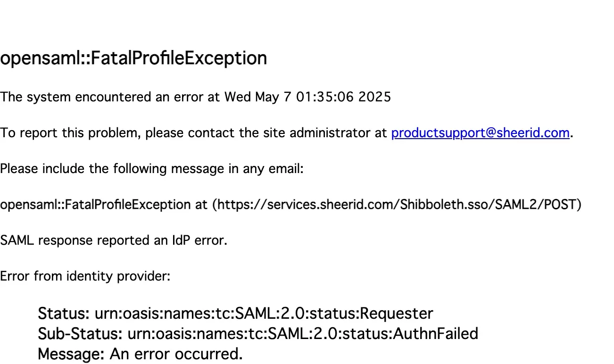The height and width of the screenshot is (364, 614).
Task: Click the bold 'Status:' label
Action: pos(64,313)
